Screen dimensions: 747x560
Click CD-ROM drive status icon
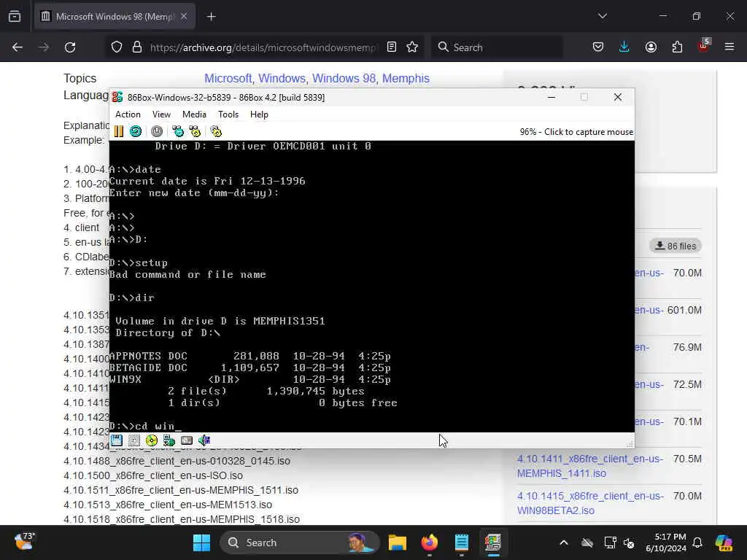point(152,440)
